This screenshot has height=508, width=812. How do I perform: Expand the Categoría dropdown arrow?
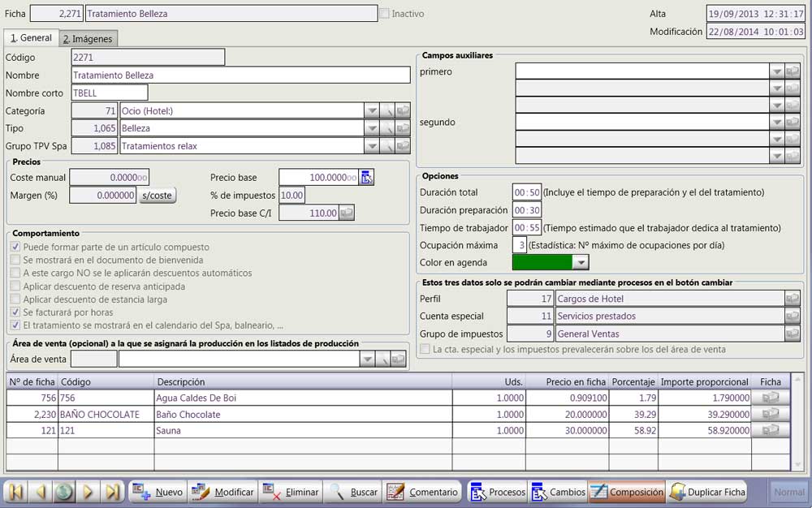(x=372, y=110)
